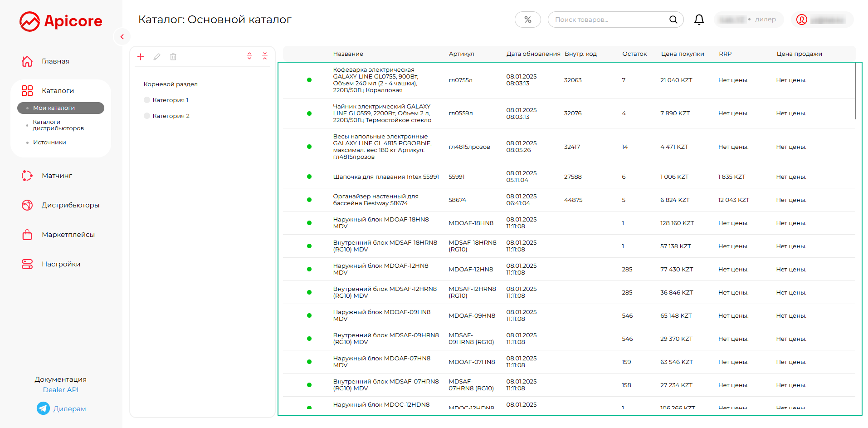
Task: Click the Документация label
Action: click(61, 379)
